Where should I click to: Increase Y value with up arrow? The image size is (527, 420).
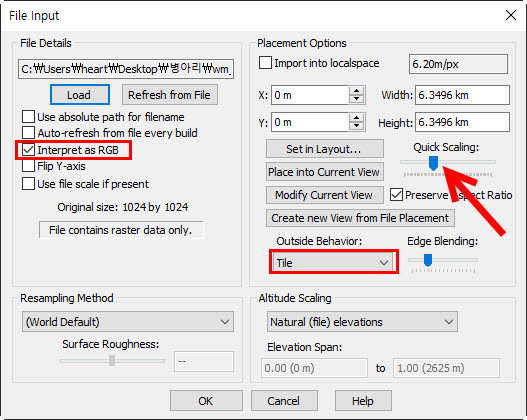click(356, 118)
